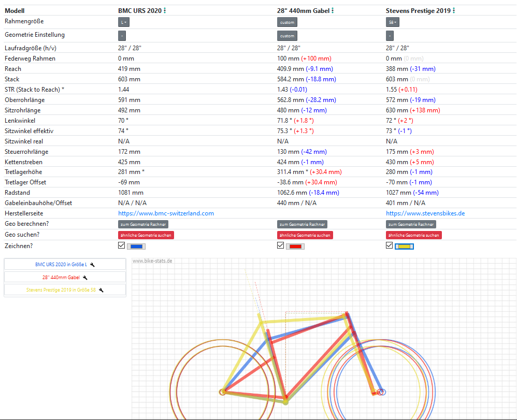Click the Stevens fork value '401 mm / N/A'
This screenshot has width=517, height=420.
pos(406,203)
